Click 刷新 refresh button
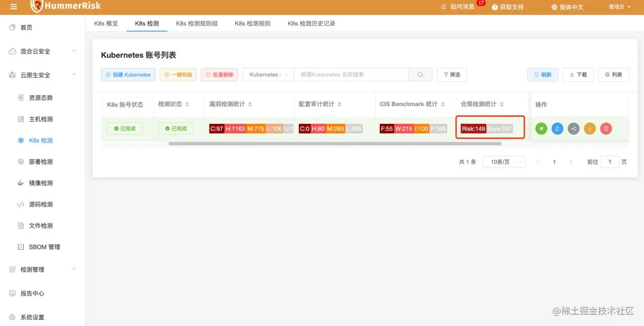The width and height of the screenshot is (644, 326). pyautogui.click(x=542, y=75)
